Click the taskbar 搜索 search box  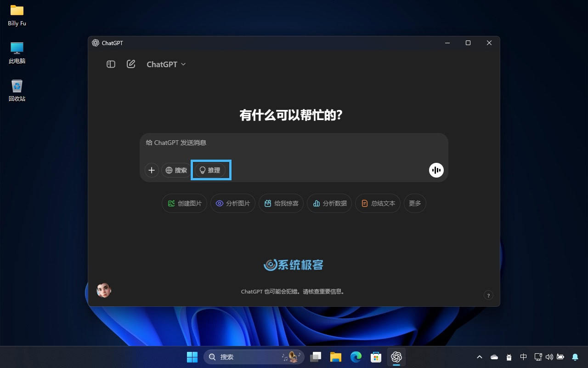coord(254,357)
